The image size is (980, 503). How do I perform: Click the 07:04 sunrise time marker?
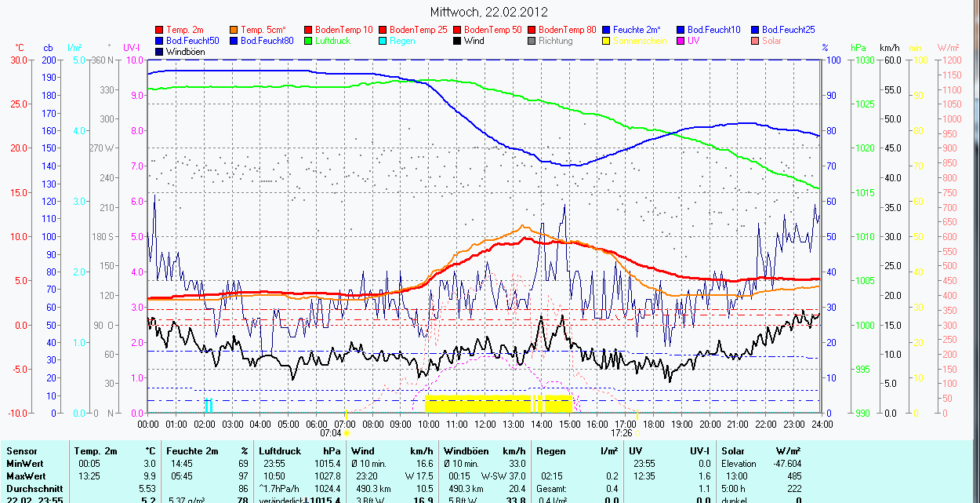tap(331, 432)
